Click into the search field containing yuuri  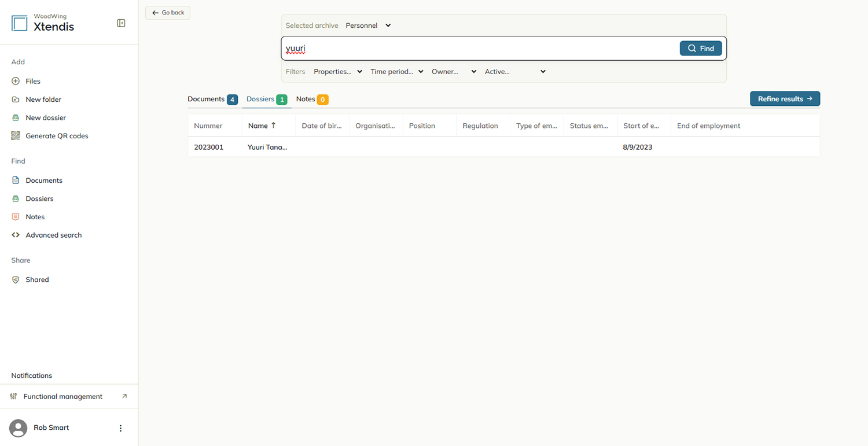pyautogui.click(x=480, y=49)
